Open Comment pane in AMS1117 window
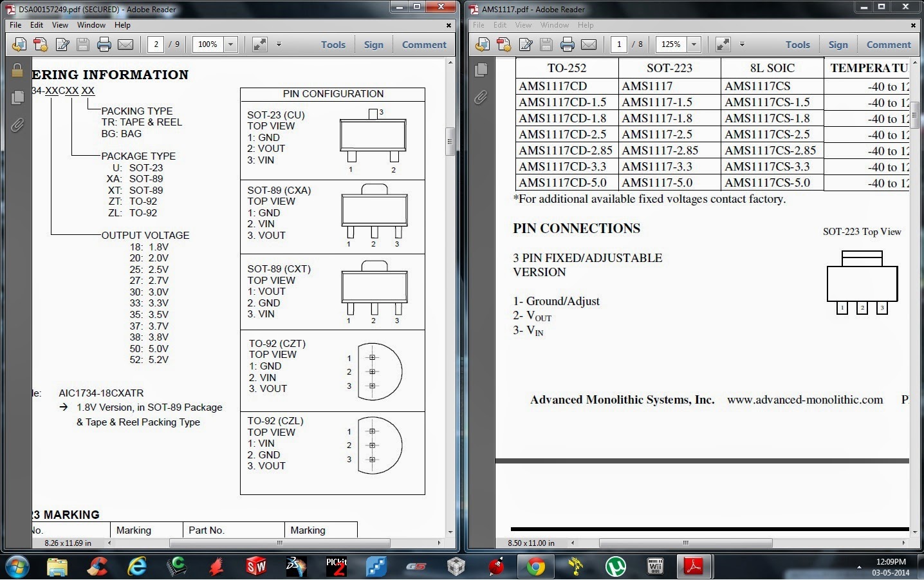 889,44
